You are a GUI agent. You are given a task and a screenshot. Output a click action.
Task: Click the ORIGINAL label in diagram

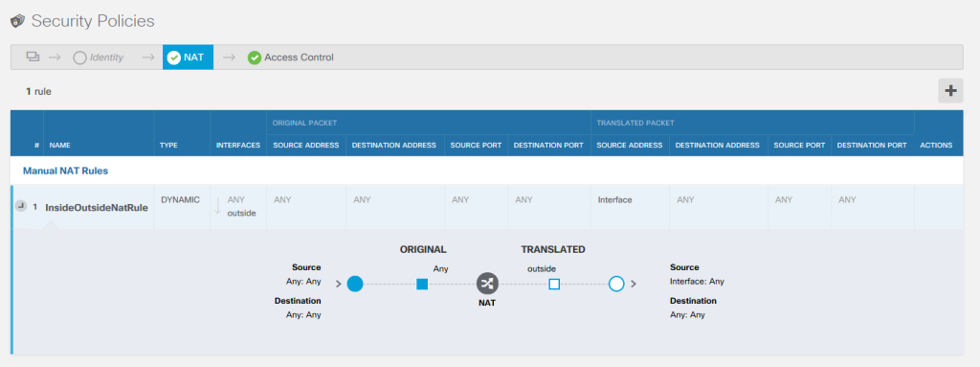pyautogui.click(x=423, y=249)
